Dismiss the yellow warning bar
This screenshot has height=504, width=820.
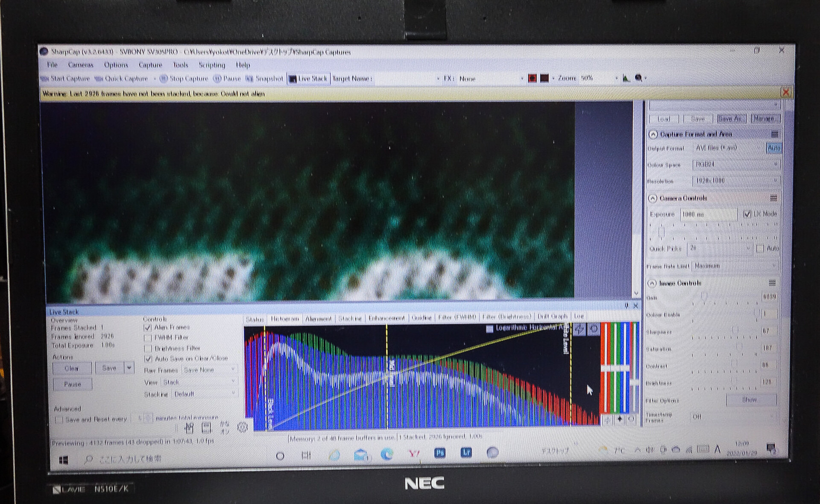[x=785, y=92]
